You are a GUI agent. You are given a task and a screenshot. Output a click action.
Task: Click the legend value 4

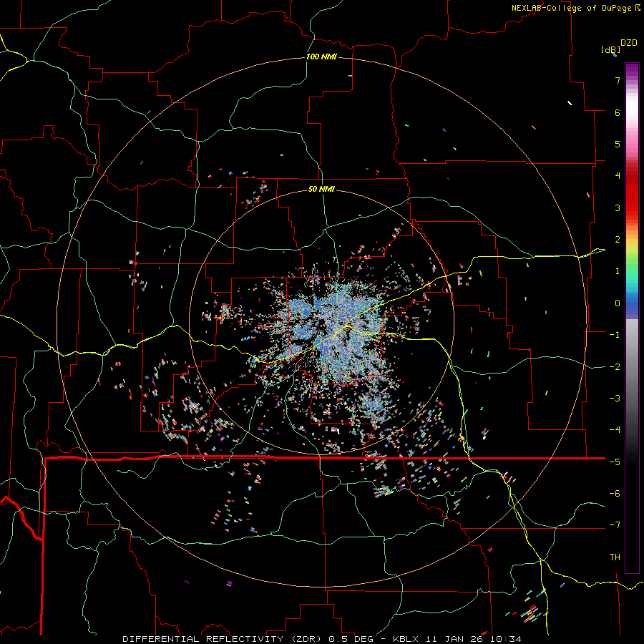point(618,176)
